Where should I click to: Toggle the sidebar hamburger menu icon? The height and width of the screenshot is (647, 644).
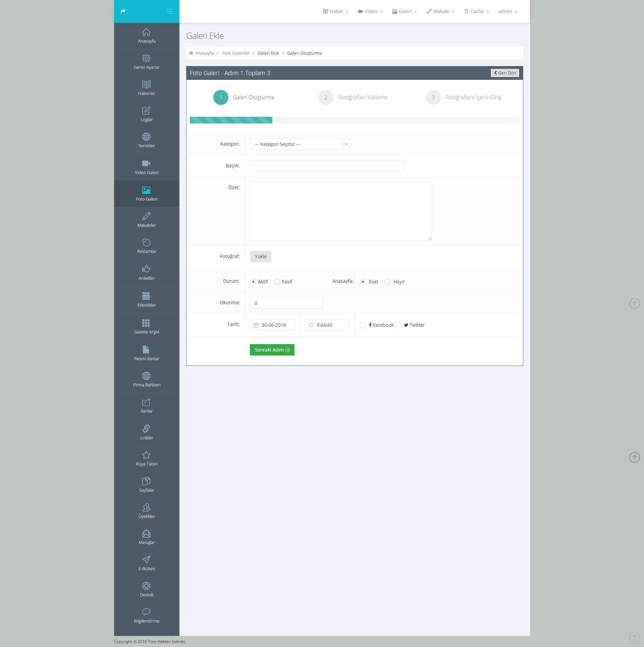pos(169,11)
